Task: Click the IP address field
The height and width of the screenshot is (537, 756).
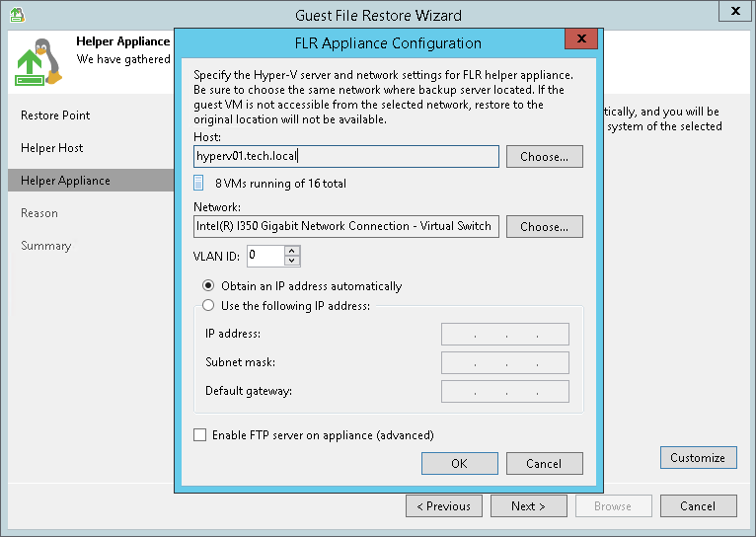Action: [x=504, y=334]
